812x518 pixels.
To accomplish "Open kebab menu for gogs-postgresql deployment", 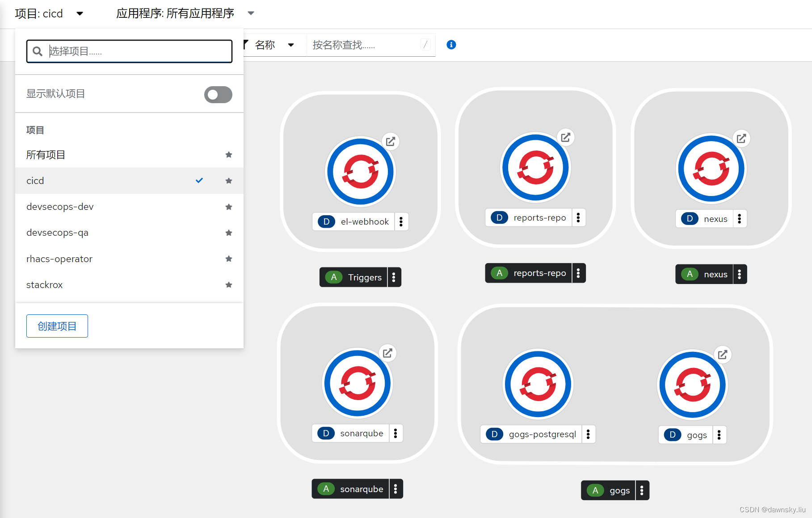I will pyautogui.click(x=588, y=434).
